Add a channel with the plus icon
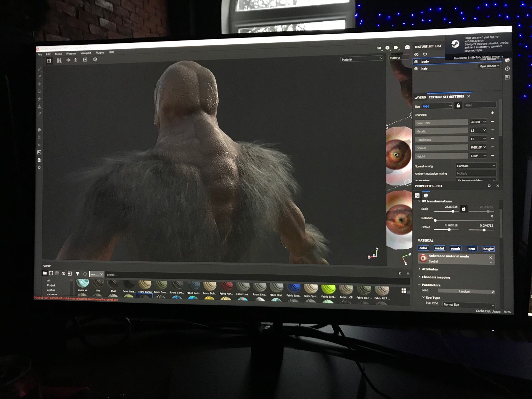This screenshot has height=399, width=532. (x=492, y=113)
